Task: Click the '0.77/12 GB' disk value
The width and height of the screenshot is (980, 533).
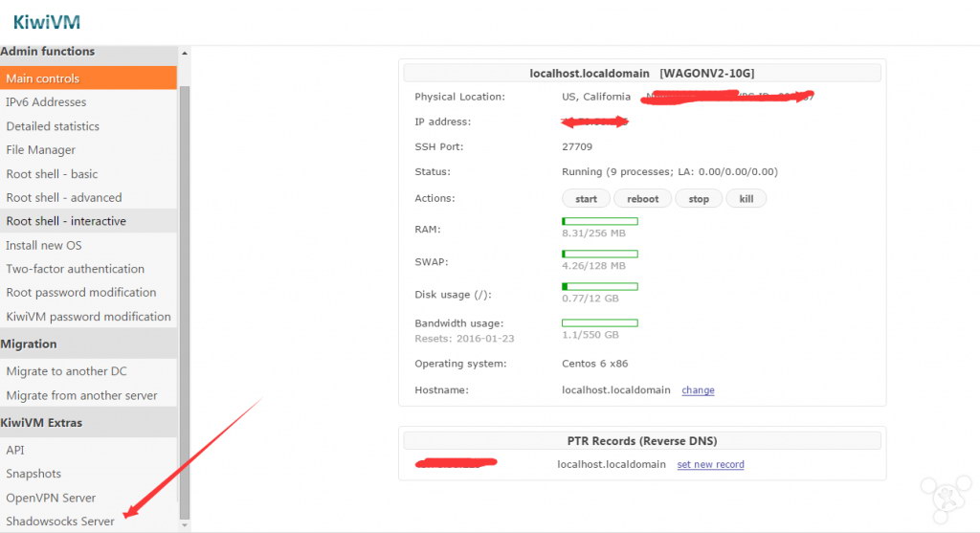Action: click(x=590, y=299)
